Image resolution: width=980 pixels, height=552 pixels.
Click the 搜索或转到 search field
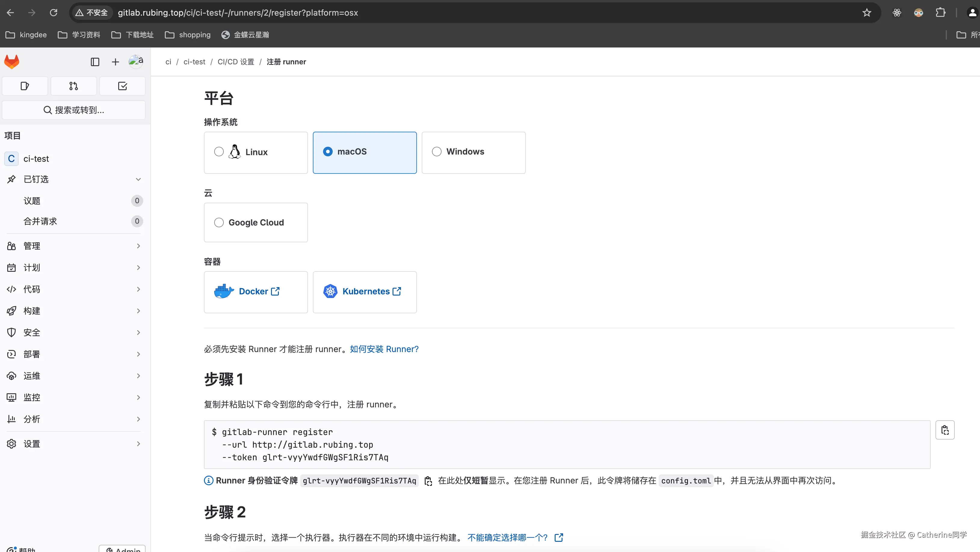[74, 110]
